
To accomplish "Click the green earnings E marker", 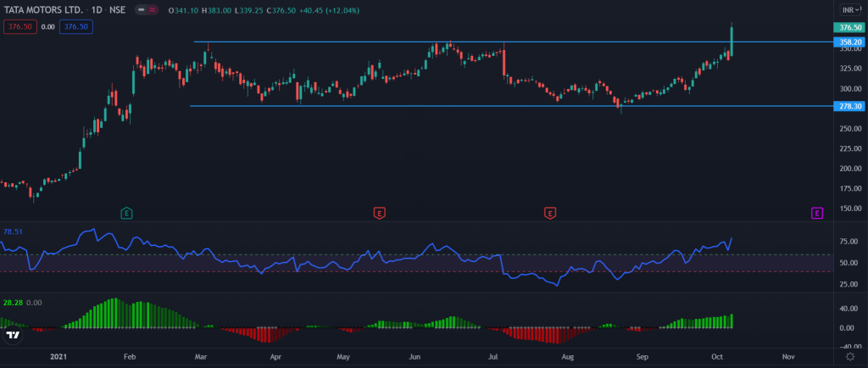I will pyautogui.click(x=126, y=212).
